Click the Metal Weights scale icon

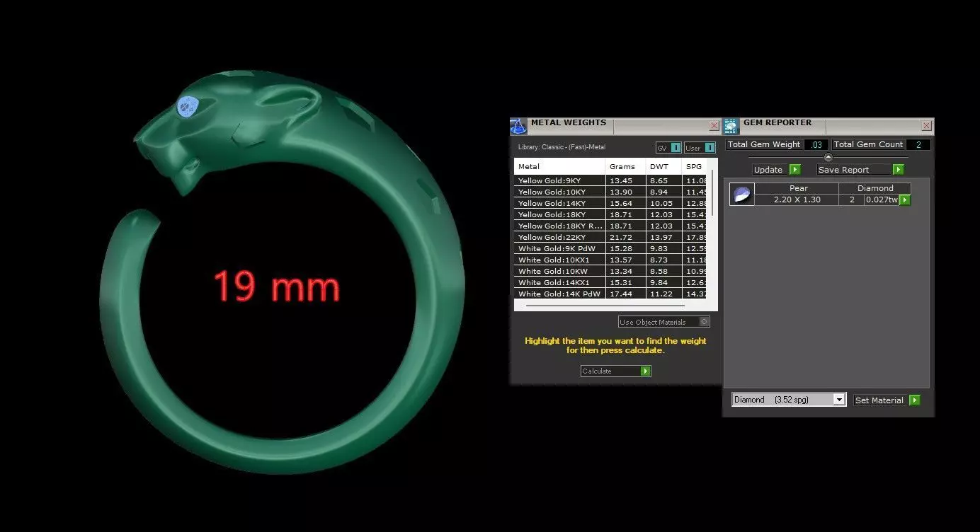pyautogui.click(x=518, y=127)
